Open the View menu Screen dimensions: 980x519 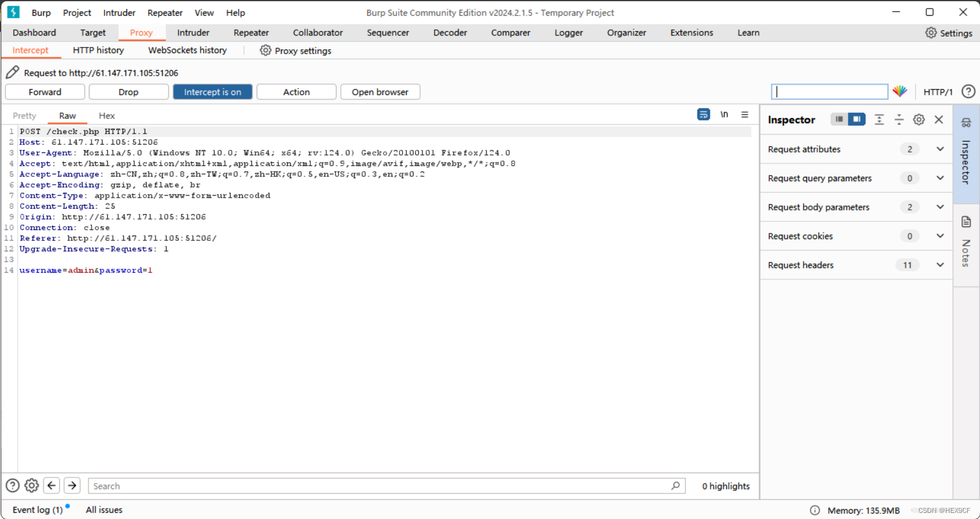click(204, 13)
